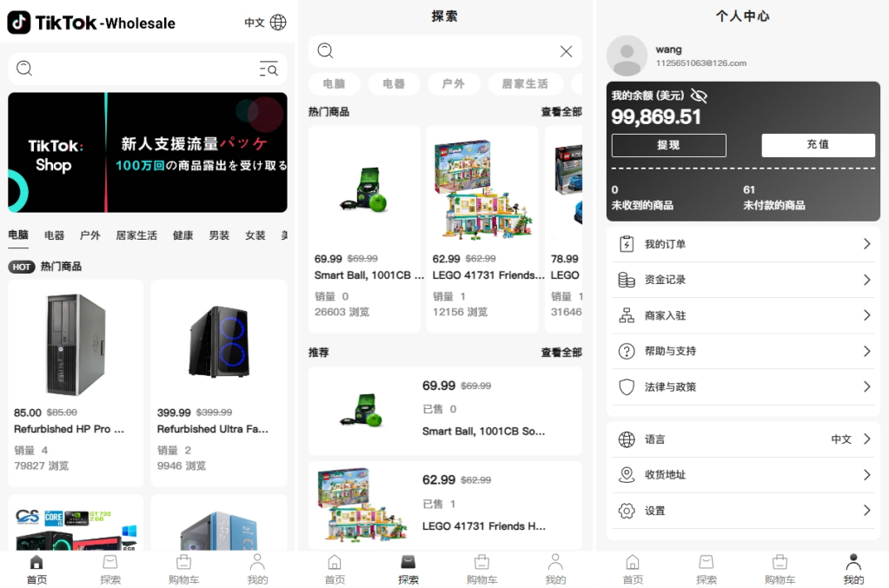Select the 男装 category tab on home
Image resolution: width=889 pixels, height=588 pixels.
[219, 235]
